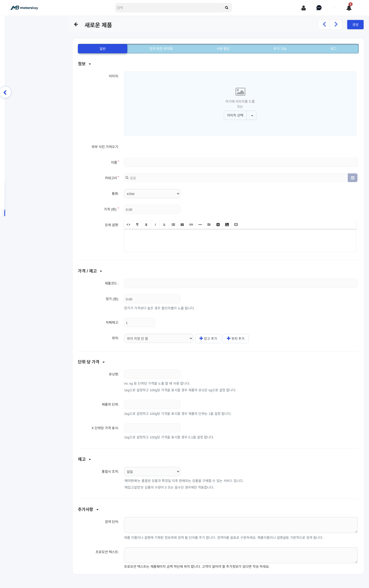Open text alignment in the editor
This screenshot has width=369, height=588.
pos(209,225)
